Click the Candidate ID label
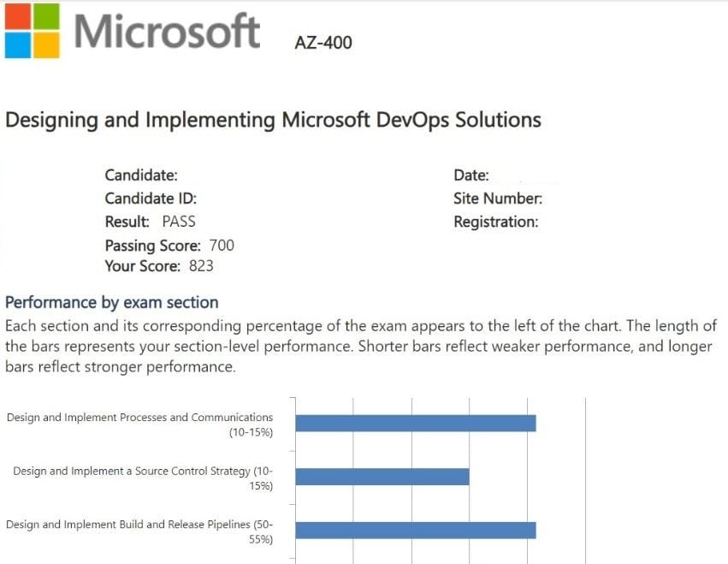This screenshot has height=564, width=728. 151,199
